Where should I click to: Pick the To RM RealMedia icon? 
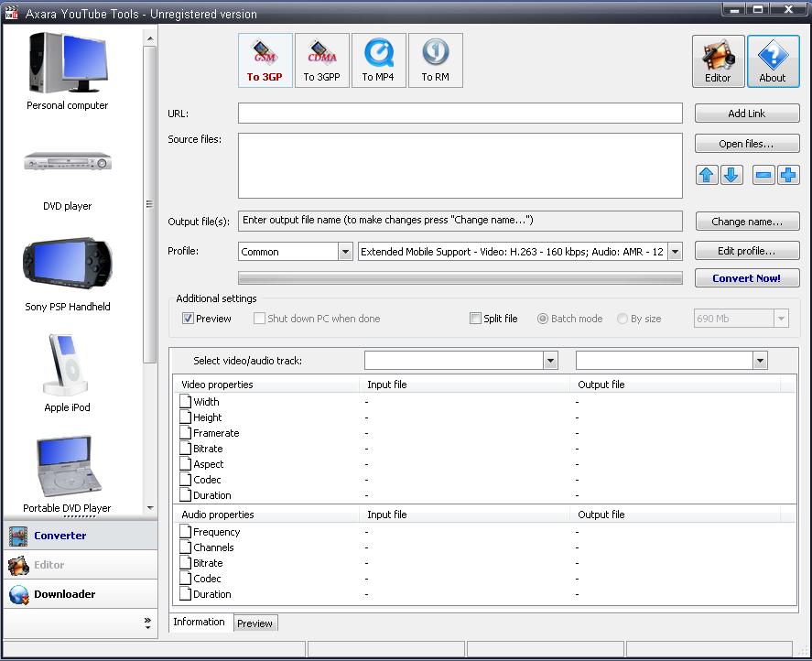coord(436,60)
